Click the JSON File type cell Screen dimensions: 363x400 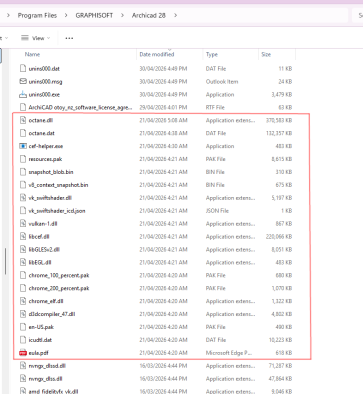(217, 211)
